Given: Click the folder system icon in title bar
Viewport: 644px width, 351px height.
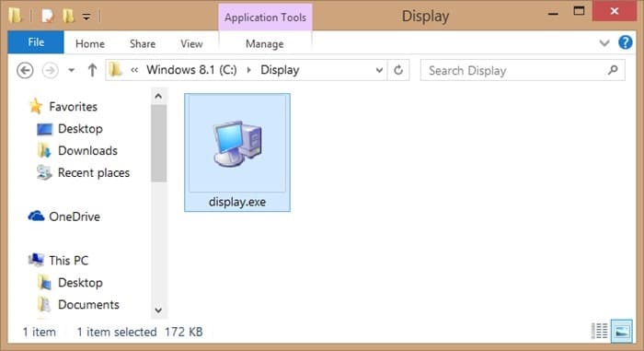Looking at the screenshot, I should 16,16.
